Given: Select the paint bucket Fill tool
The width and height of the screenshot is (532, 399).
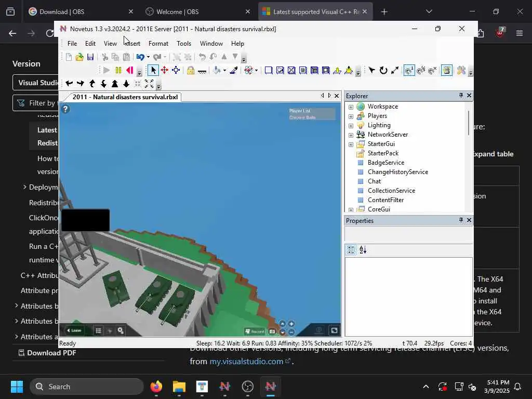Looking at the screenshot, I should [x=217, y=70].
